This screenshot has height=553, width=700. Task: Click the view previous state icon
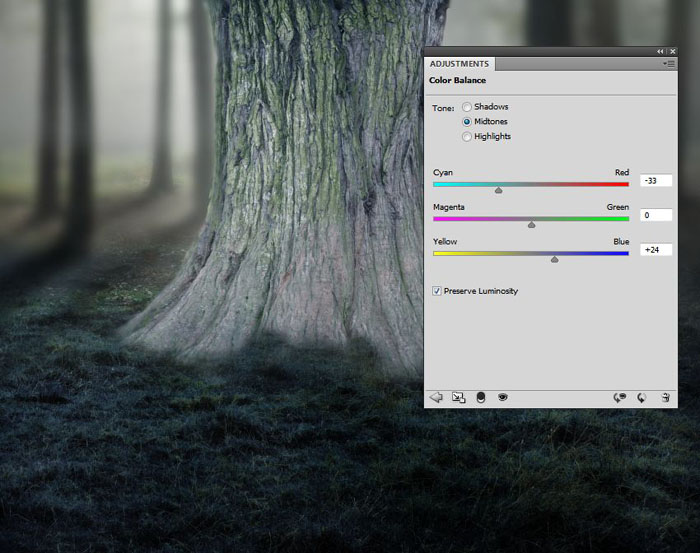(620, 397)
